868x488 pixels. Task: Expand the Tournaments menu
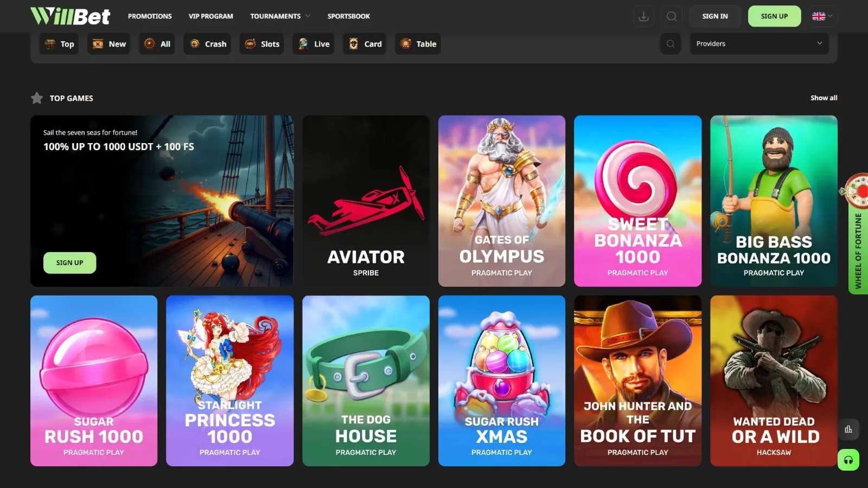(x=280, y=16)
